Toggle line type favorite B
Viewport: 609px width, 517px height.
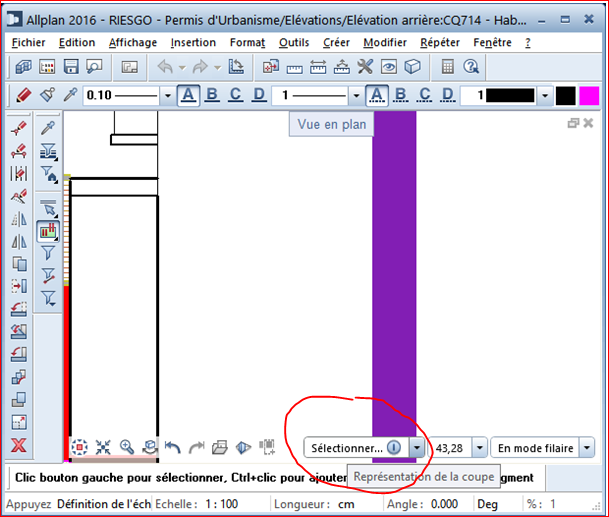click(400, 95)
